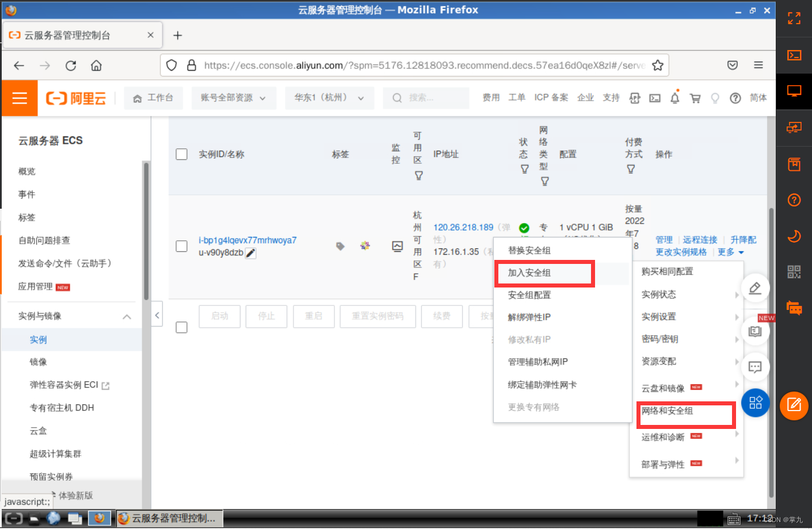
Task: Open the region dropdown 华东1（杭州）
Action: (329, 98)
